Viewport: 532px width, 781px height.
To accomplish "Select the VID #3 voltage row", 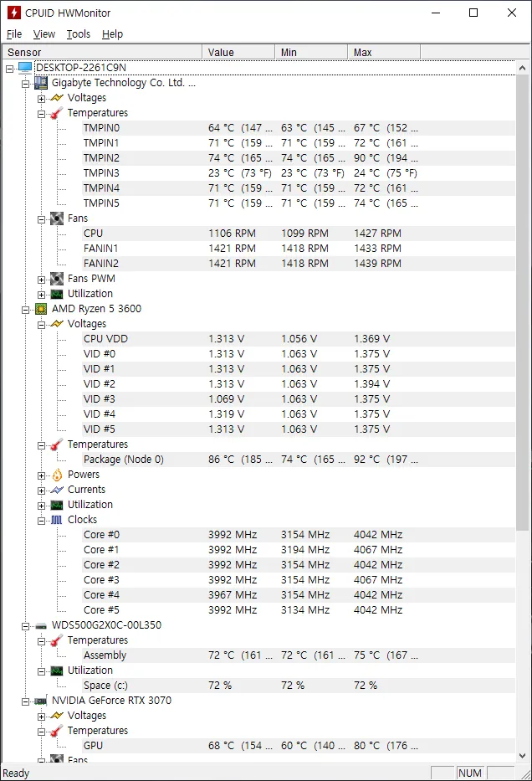I will 299,399.
